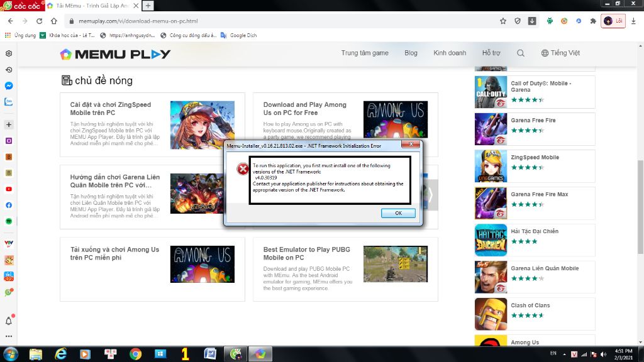Click OK in the .NET Framework error dialog
Viewport: 644px width, 362px height.
(x=398, y=213)
